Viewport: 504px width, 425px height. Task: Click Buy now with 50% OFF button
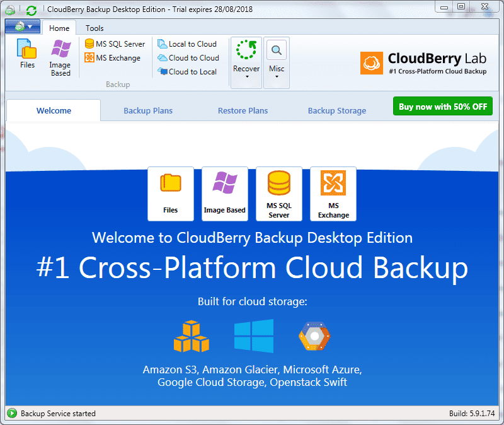pyautogui.click(x=443, y=106)
